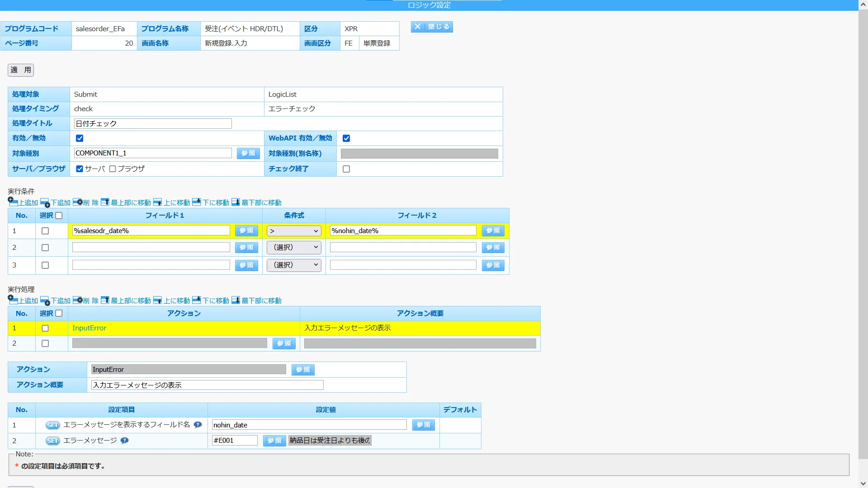The image size is (868, 488).
Task: Click 下に移動 in 実行処理 toolbar
Action: coord(211,300)
